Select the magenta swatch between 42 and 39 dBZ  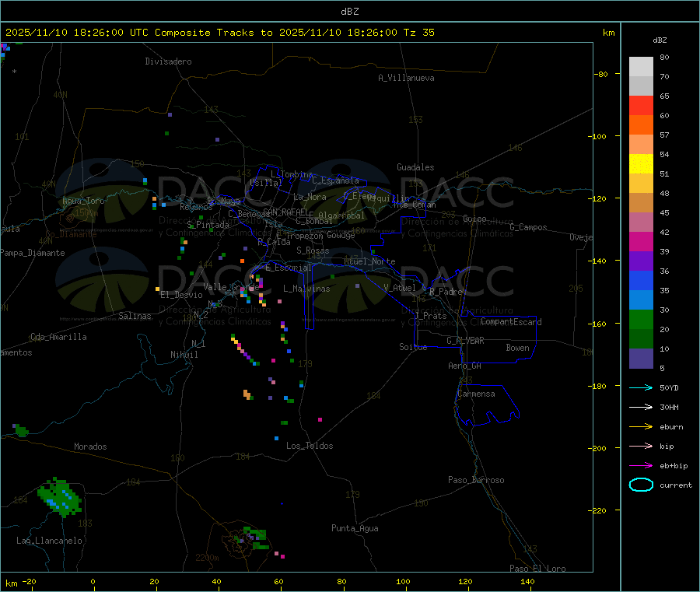click(x=641, y=241)
